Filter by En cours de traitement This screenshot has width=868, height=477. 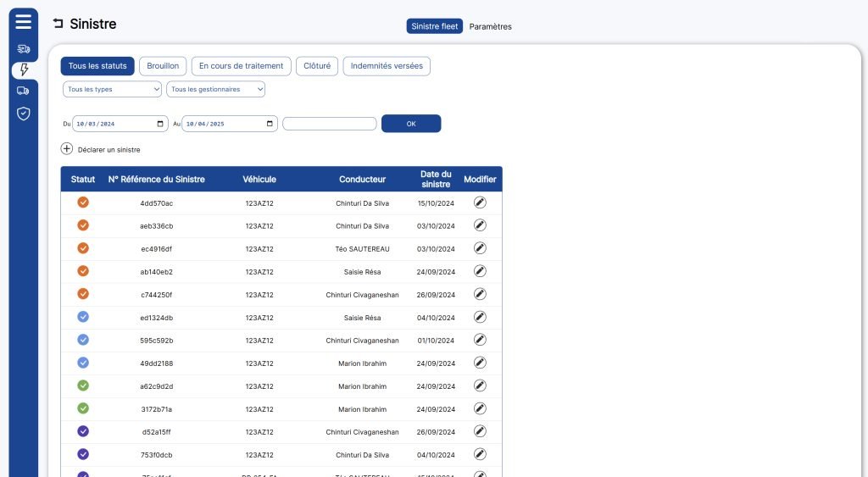242,66
